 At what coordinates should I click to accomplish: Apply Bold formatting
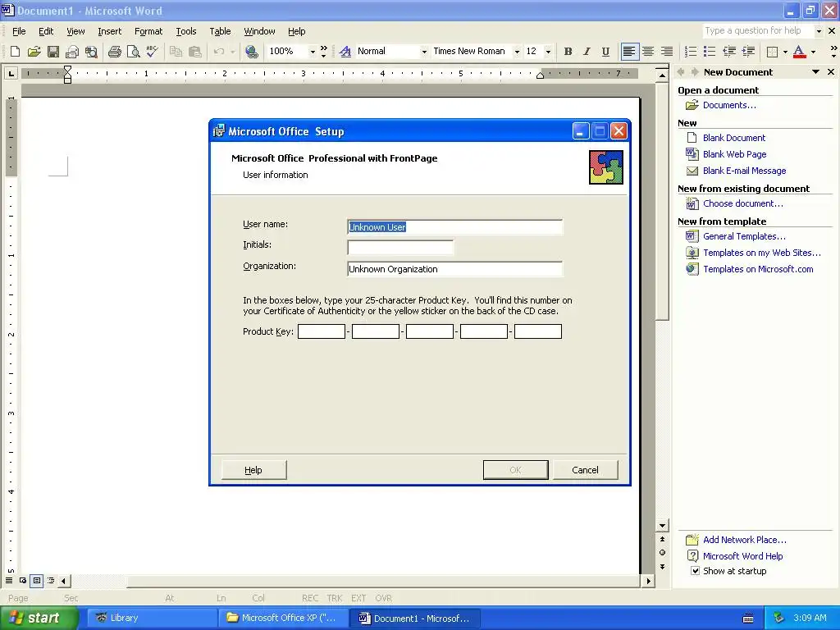coord(568,52)
